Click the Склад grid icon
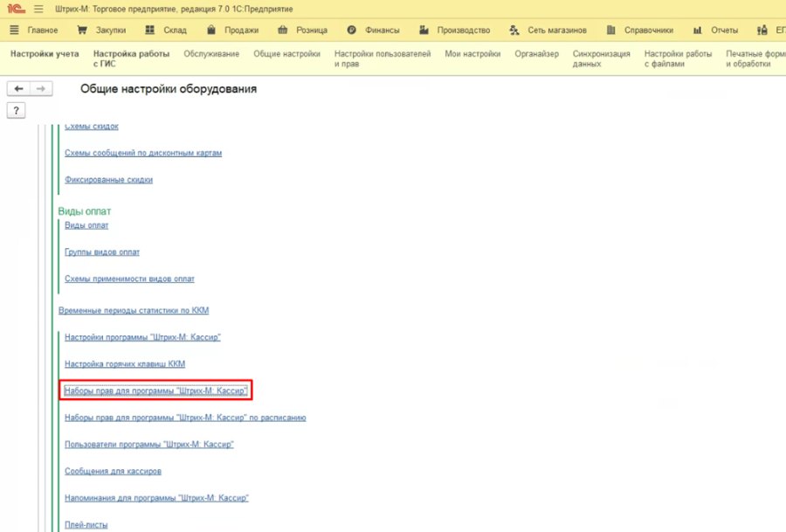 (x=149, y=30)
